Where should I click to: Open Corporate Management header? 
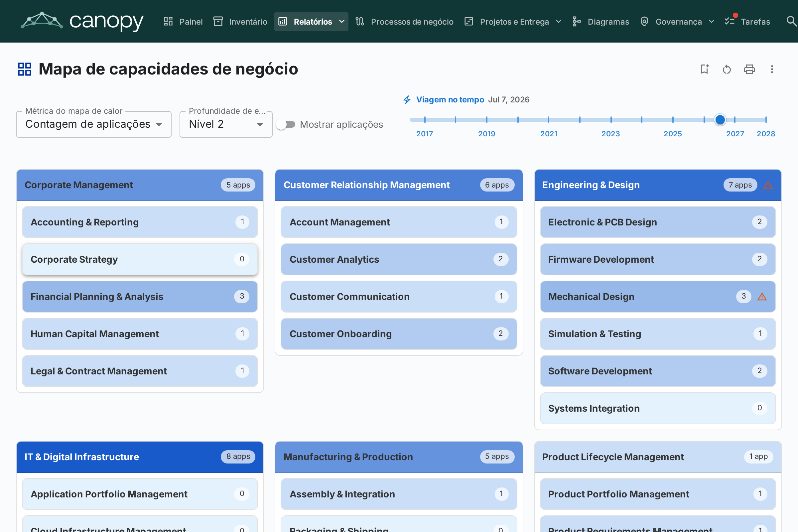[x=140, y=185]
